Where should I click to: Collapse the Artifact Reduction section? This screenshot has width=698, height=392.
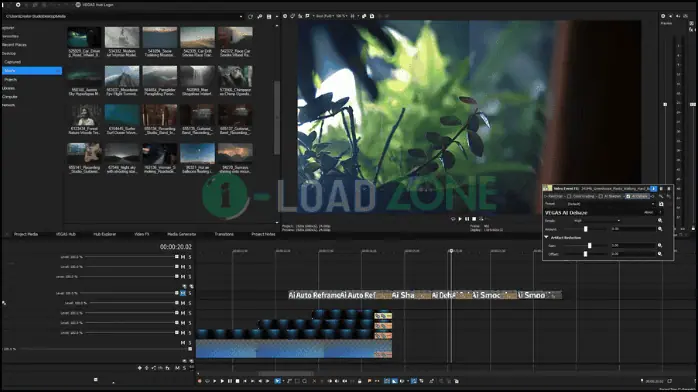click(546, 237)
